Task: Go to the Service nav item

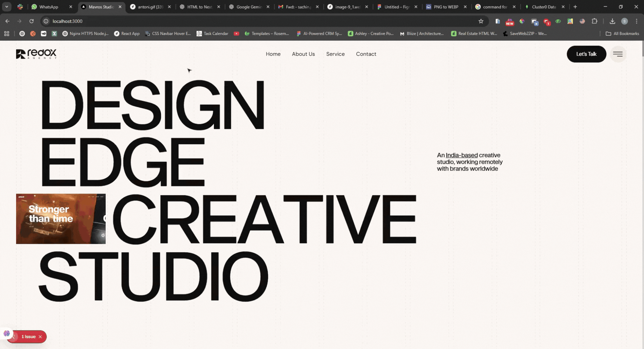Action: point(335,54)
